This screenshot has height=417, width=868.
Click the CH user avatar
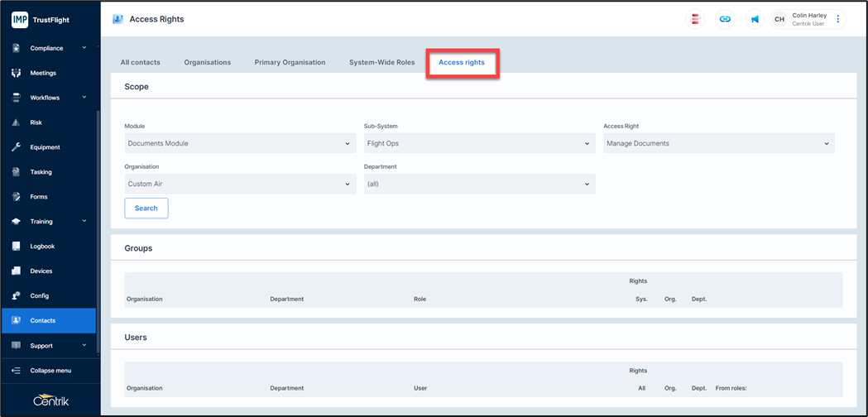click(779, 19)
